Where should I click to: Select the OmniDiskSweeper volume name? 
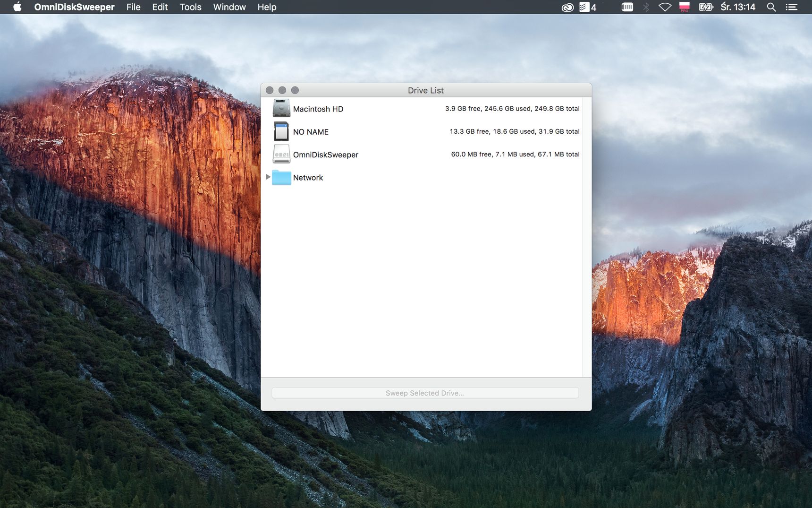[326, 155]
